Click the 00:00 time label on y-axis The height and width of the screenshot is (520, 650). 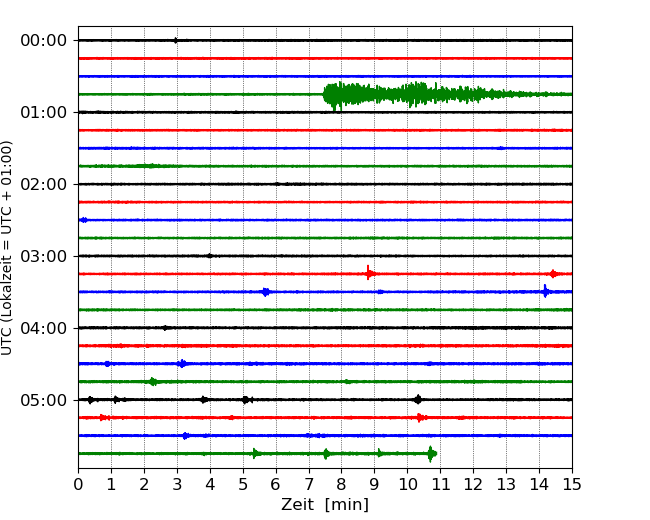[x=44, y=41]
